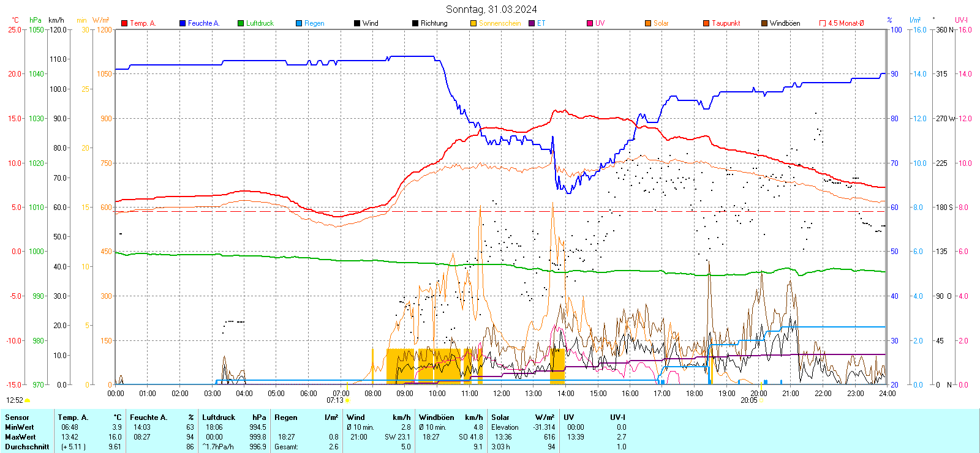Click the Taupunkt legend label
Image resolution: width=980 pixels, height=453 pixels.
point(726,23)
